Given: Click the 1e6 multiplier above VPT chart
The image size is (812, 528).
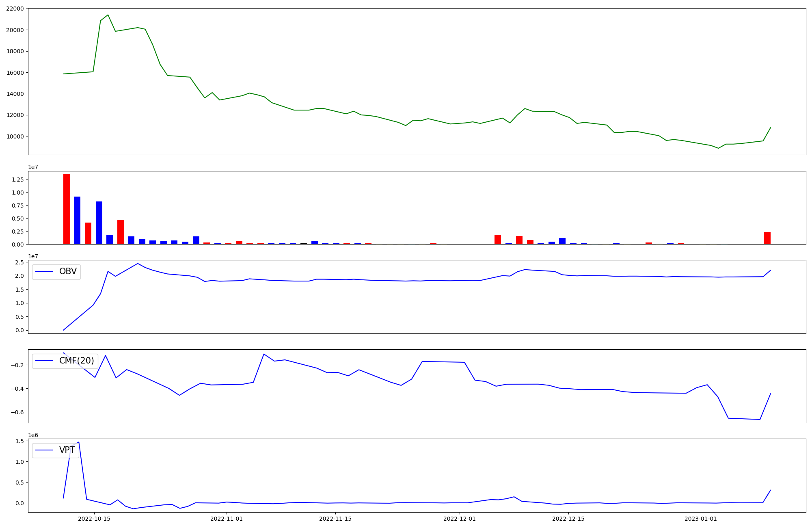Looking at the screenshot, I should tap(33, 435).
